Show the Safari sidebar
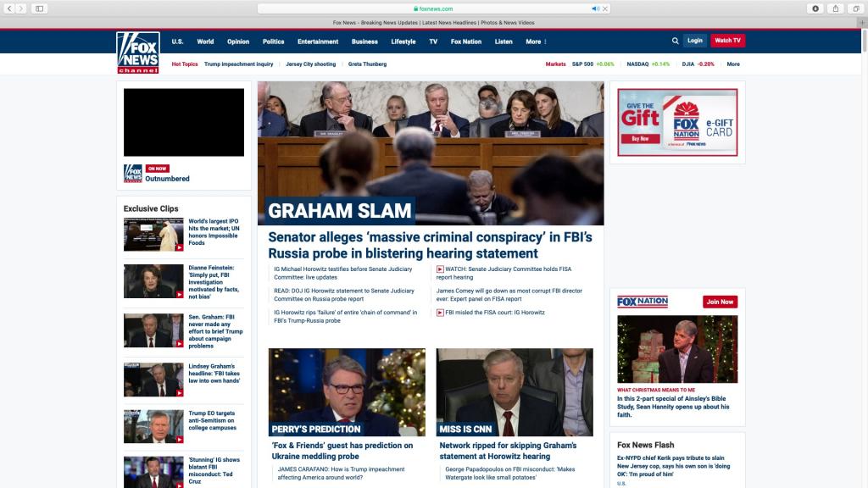 click(40, 8)
